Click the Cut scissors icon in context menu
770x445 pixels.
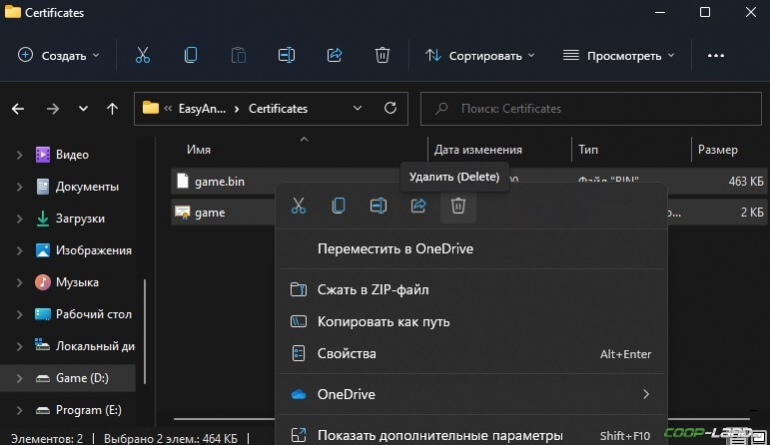click(298, 206)
